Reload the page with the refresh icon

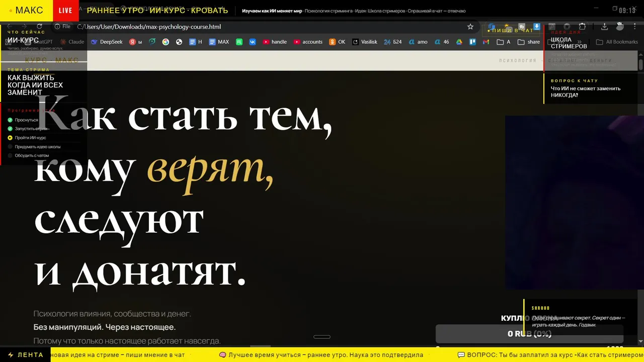tap(40, 27)
